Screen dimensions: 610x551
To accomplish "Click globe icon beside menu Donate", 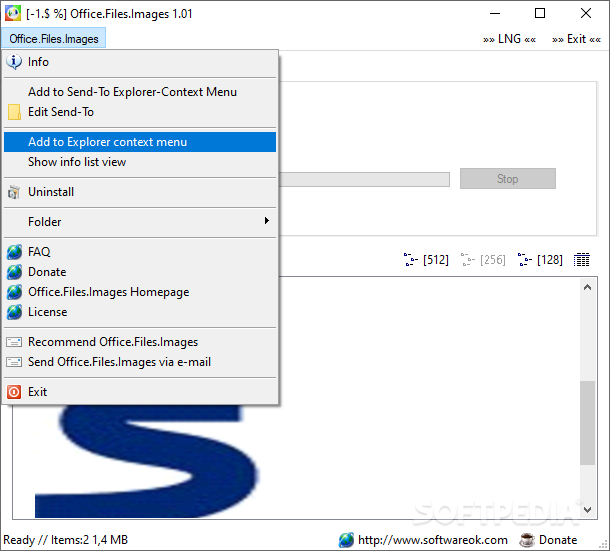I will click(x=14, y=272).
